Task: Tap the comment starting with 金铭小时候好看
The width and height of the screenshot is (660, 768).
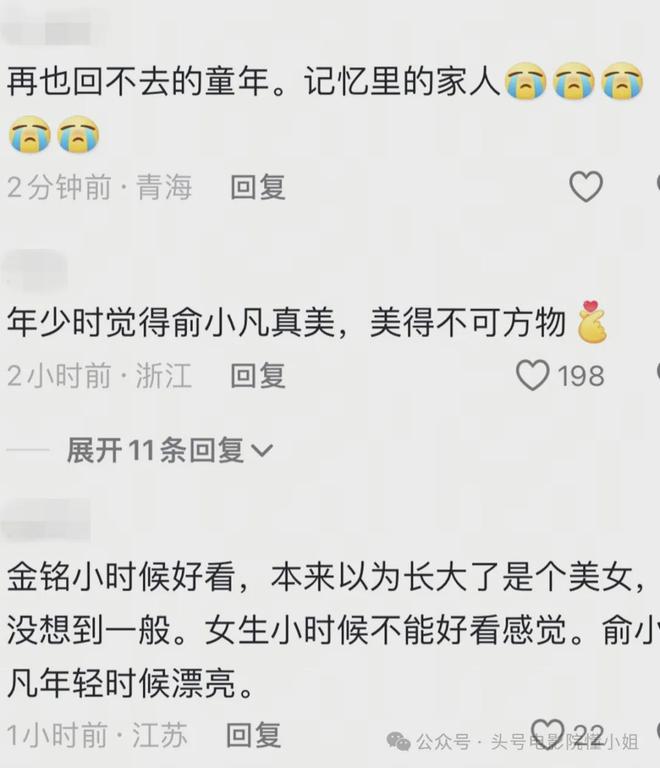Action: tap(330, 630)
